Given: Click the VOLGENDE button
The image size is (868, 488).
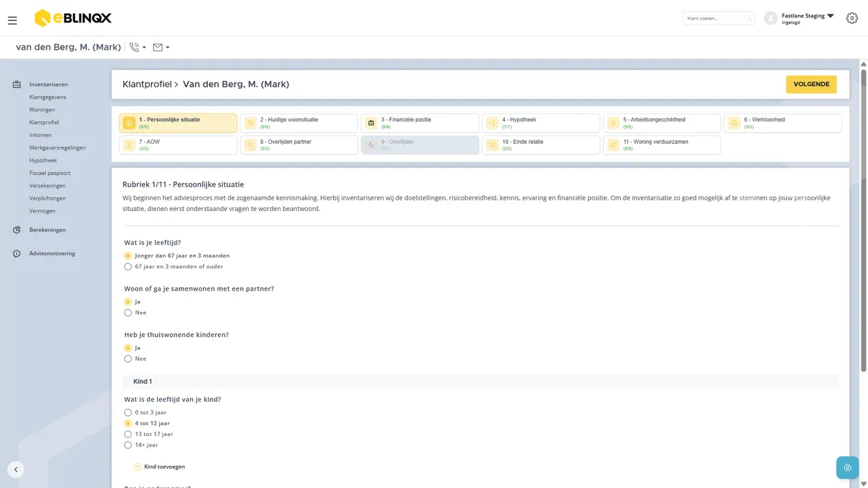Looking at the screenshot, I should (812, 85).
